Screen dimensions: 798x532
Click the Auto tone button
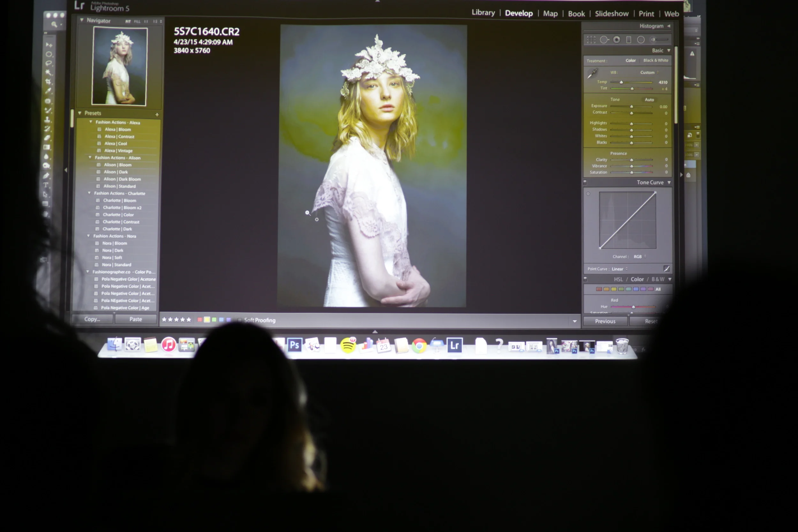[x=649, y=100]
